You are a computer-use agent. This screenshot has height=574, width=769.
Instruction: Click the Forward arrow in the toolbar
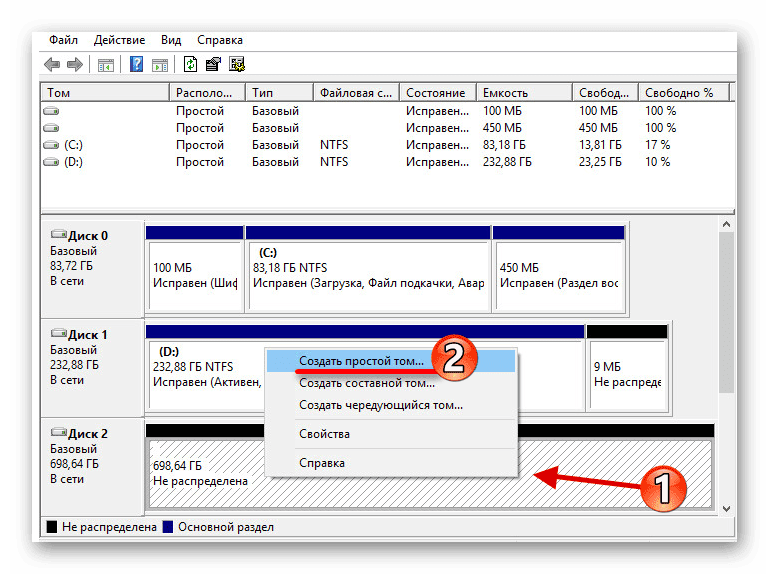[x=75, y=64]
